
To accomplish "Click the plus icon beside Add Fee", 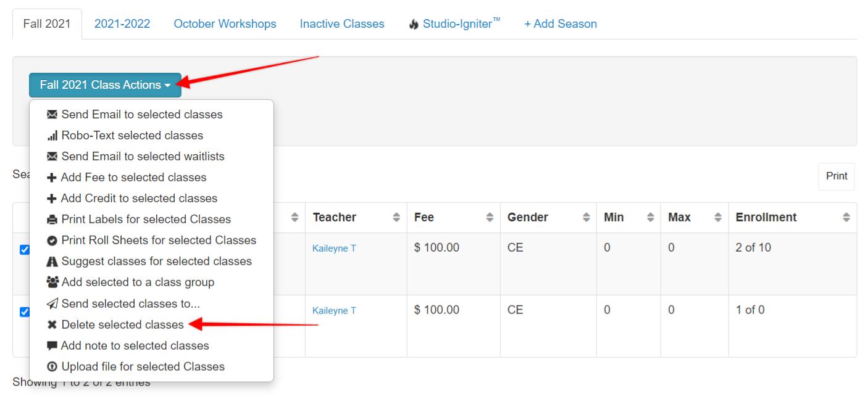I will [x=52, y=178].
